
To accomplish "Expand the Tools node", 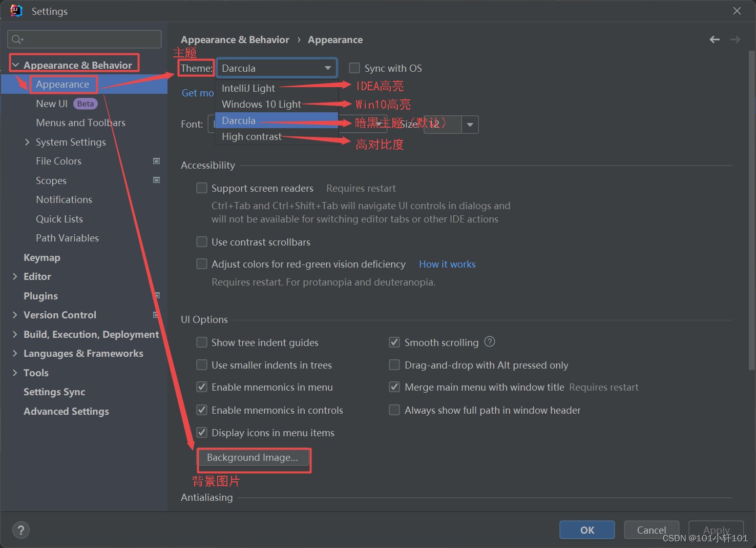I will point(15,373).
